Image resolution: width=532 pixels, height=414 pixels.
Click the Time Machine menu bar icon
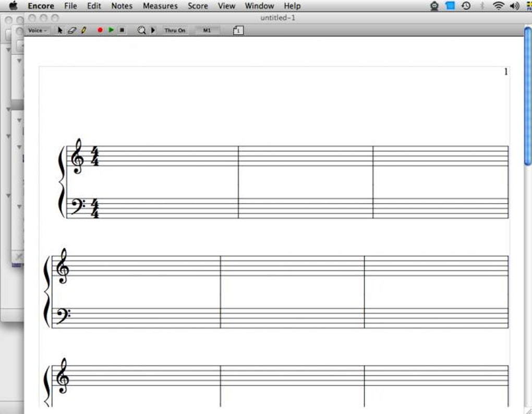pos(466,6)
